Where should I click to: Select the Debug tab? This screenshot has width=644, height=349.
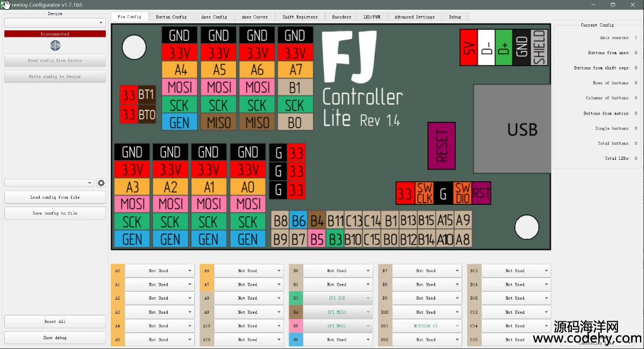pos(455,17)
